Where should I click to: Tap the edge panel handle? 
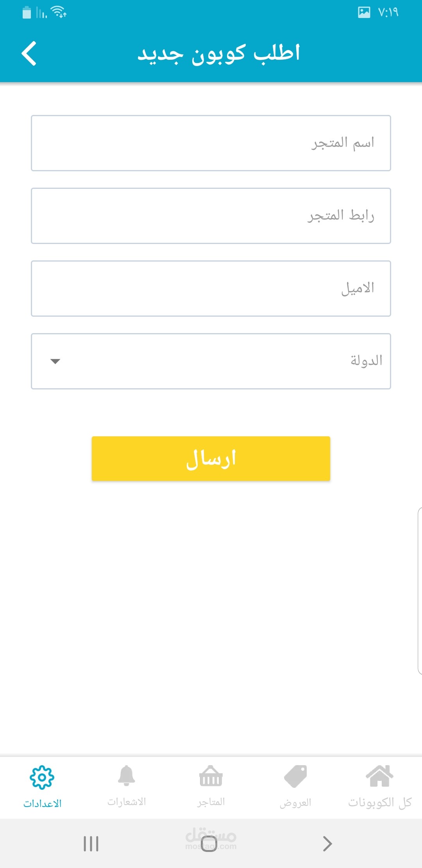[x=420, y=591]
